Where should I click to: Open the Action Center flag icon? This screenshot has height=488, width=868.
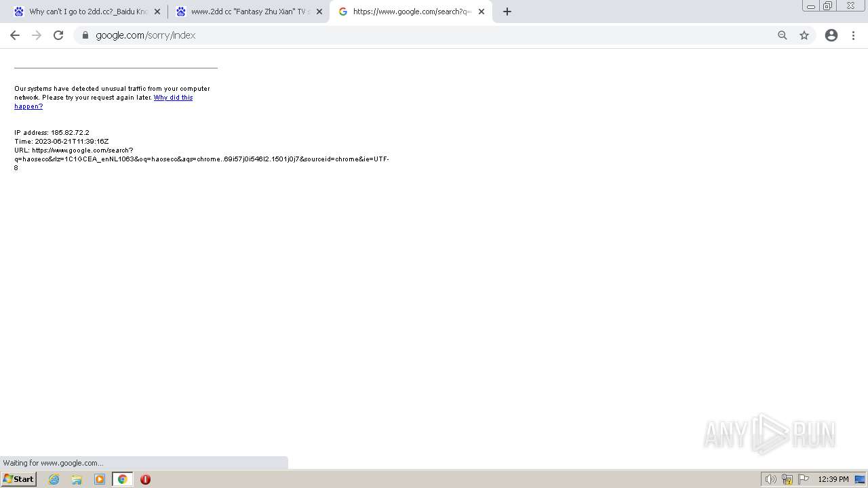[804, 479]
